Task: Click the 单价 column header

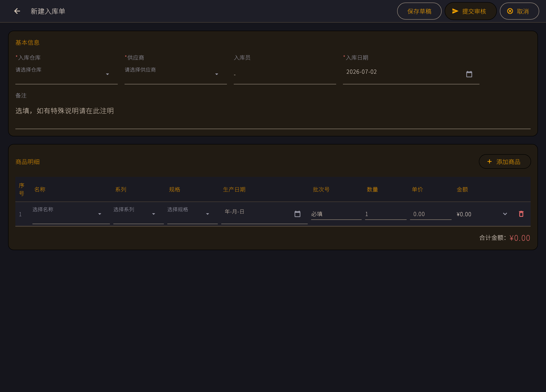Action: (417, 190)
